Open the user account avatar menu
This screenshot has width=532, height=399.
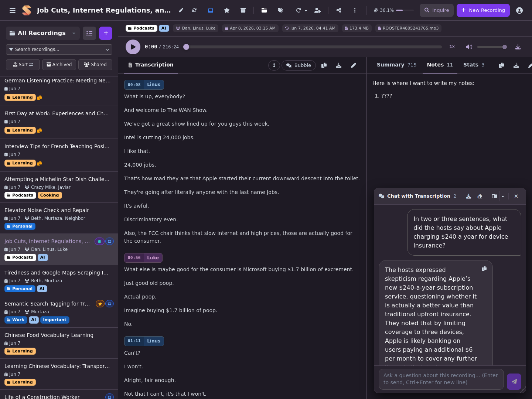coord(519,10)
